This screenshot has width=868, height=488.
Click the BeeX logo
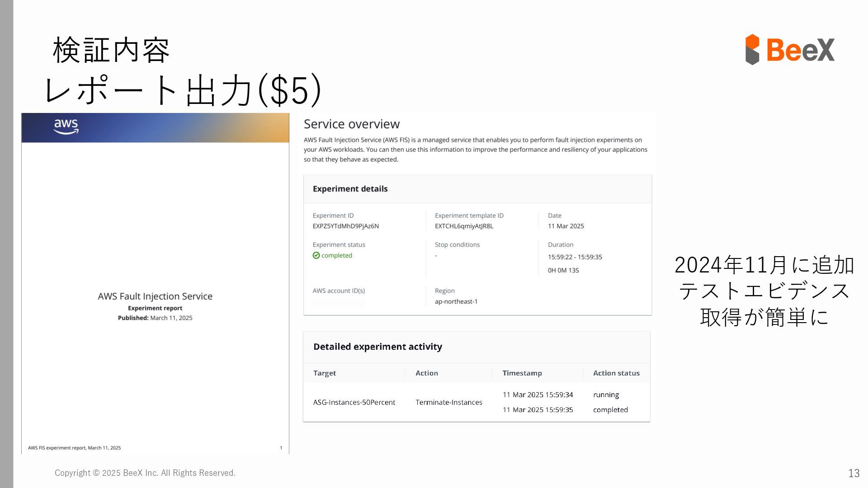pos(790,49)
